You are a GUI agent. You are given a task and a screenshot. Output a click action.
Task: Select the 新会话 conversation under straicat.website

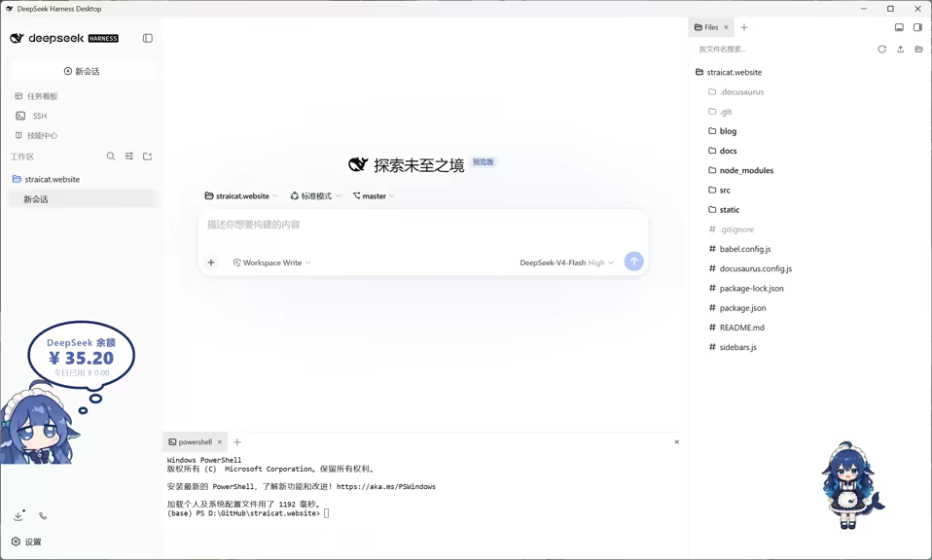point(82,199)
